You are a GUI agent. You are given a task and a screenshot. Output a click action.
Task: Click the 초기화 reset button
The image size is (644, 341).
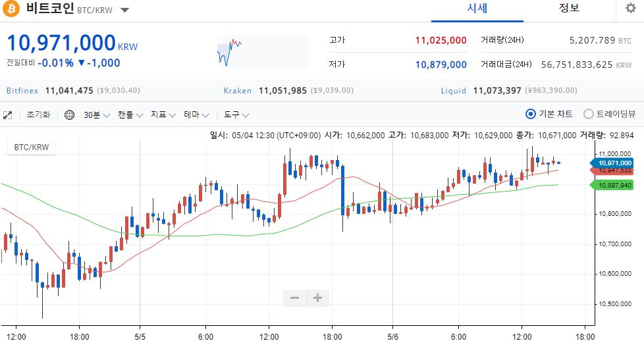click(38, 115)
